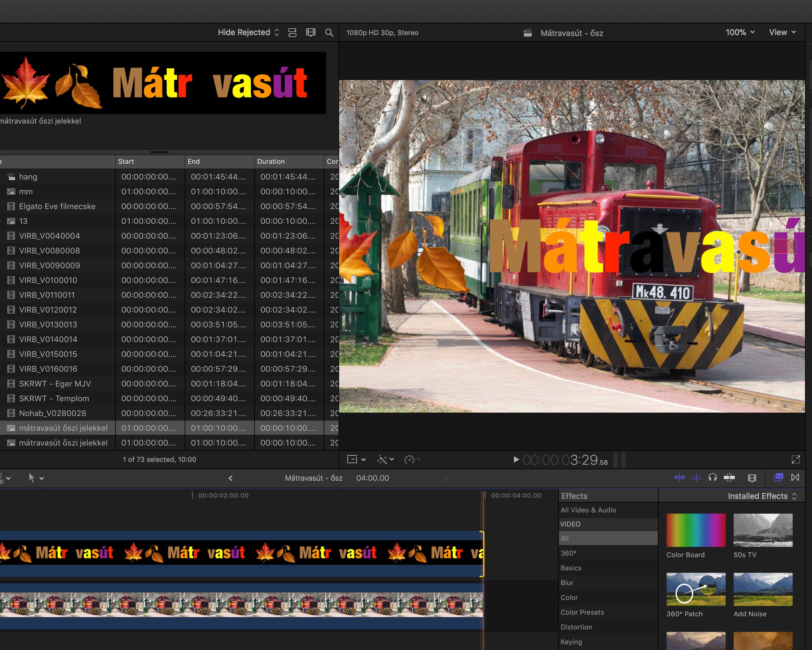Toggle audio skimming button

[x=696, y=477]
